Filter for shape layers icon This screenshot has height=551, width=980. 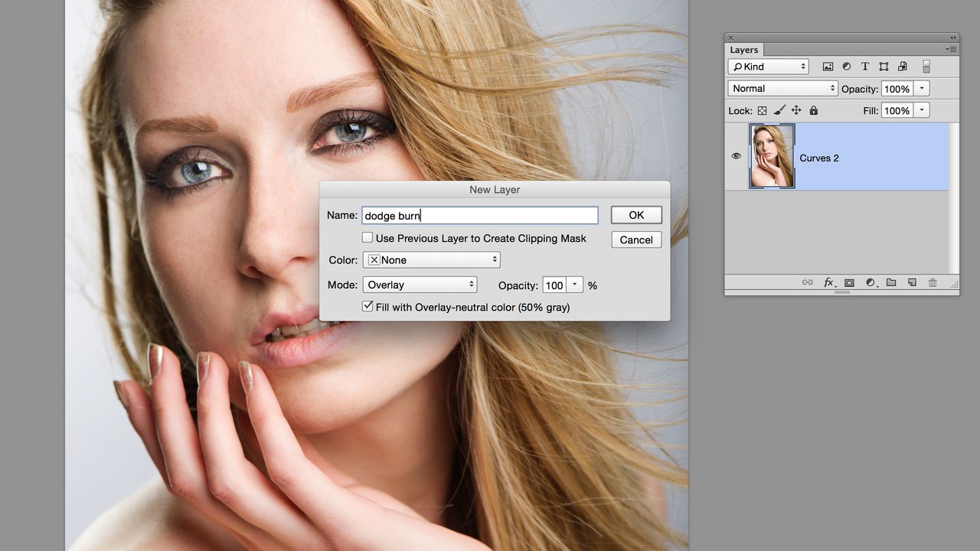pos(884,67)
